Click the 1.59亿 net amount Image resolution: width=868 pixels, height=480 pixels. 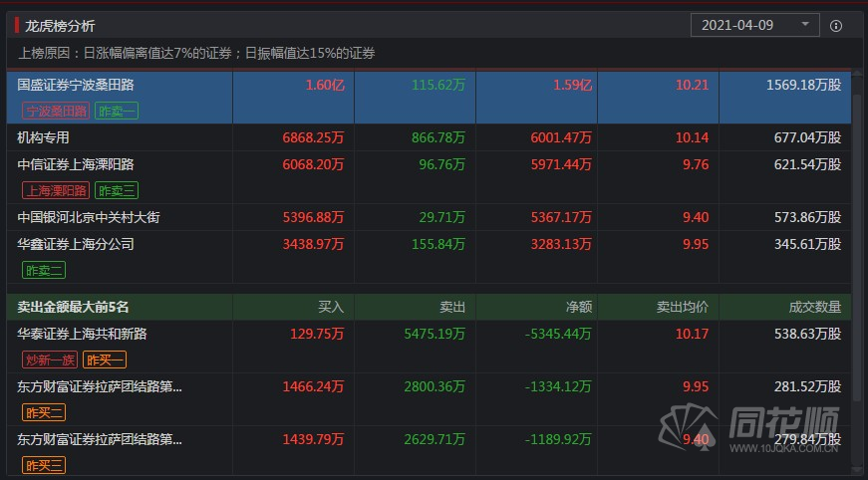[572, 85]
